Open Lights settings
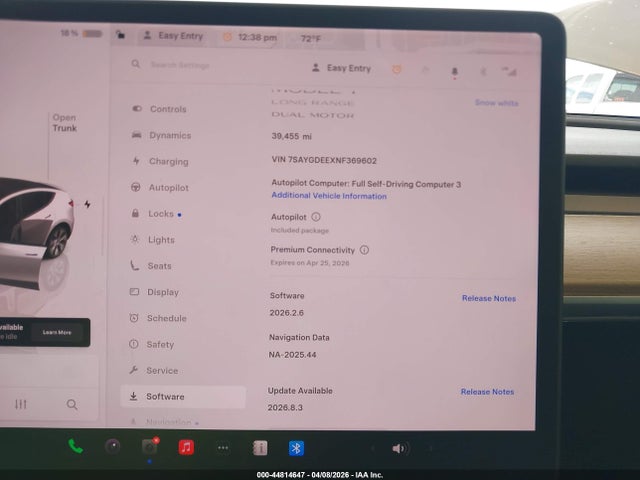This screenshot has height=480, width=640. coord(152,240)
